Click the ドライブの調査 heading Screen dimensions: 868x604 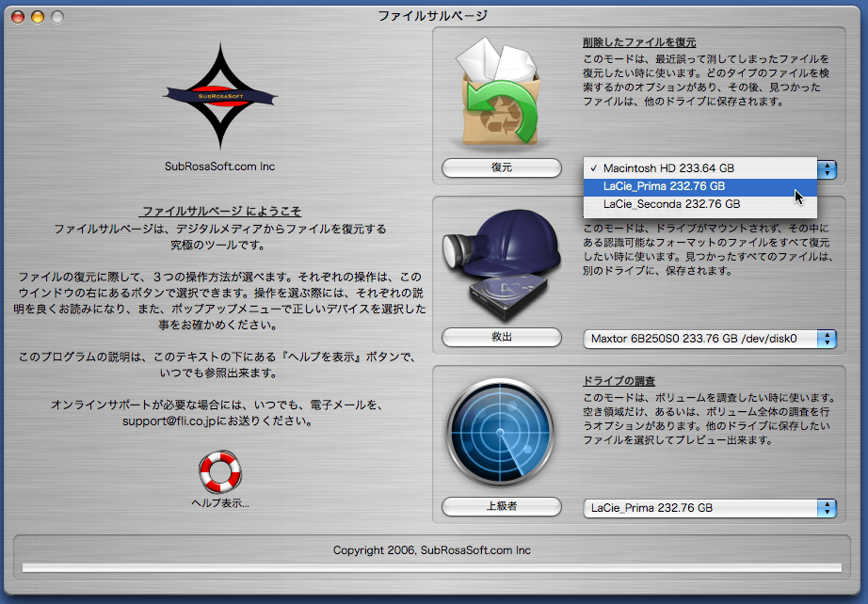[619, 381]
